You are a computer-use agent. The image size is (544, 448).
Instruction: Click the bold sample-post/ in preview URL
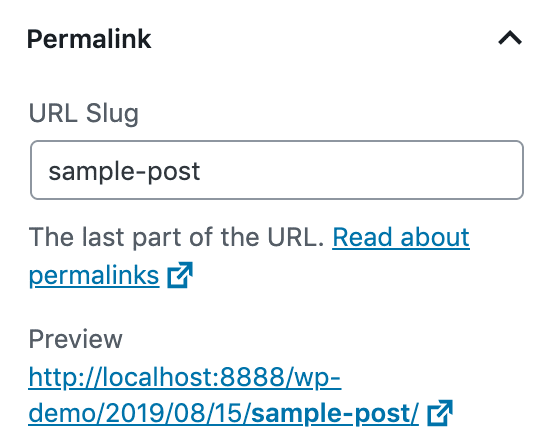point(335,414)
